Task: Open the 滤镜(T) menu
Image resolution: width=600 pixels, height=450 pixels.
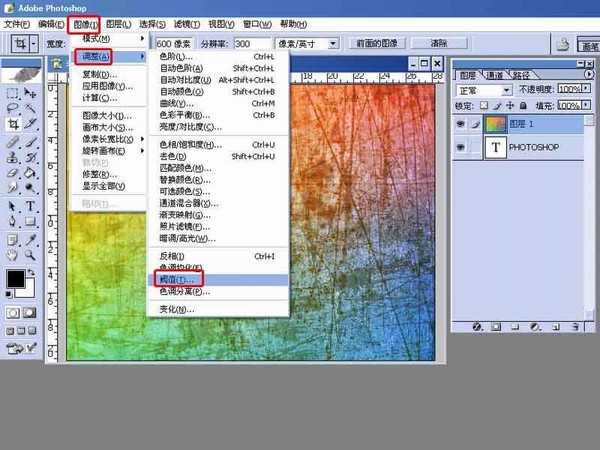Action: pos(186,24)
